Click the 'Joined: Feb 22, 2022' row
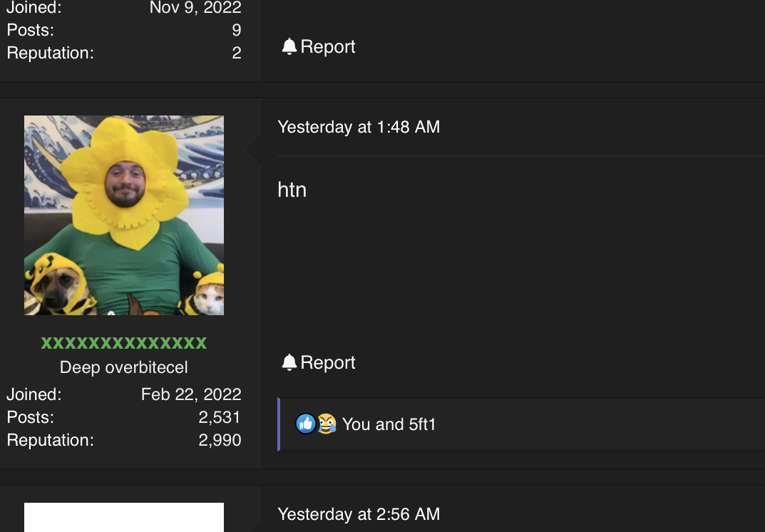The height and width of the screenshot is (532, 765). (x=124, y=394)
